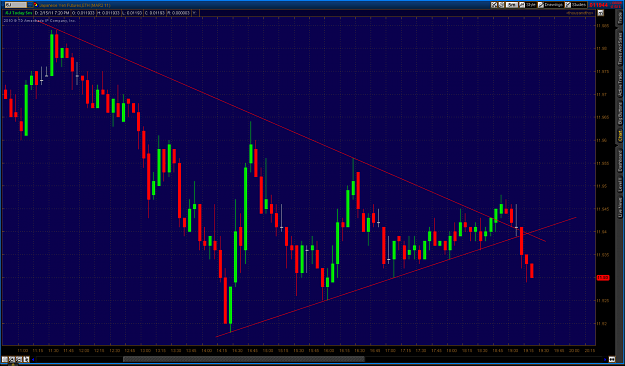The height and width of the screenshot is (366, 625).
Task: Click the 17:00 time axis label
Action: coord(390,350)
